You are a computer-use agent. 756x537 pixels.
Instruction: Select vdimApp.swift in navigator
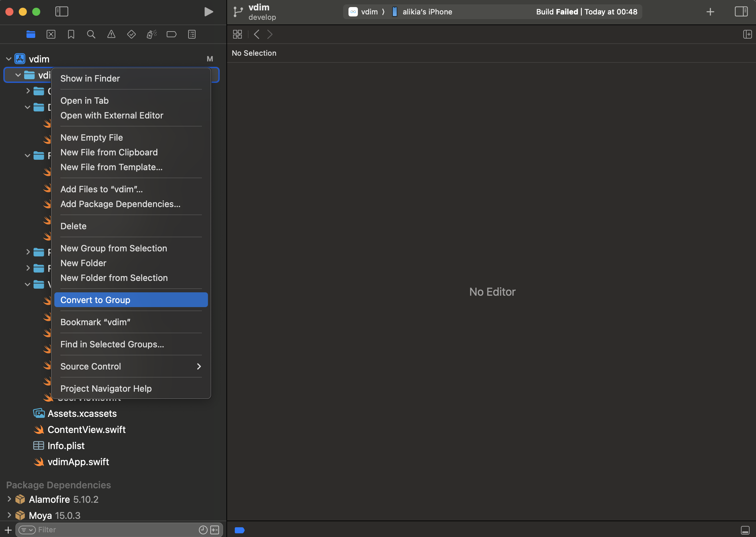[78, 462]
